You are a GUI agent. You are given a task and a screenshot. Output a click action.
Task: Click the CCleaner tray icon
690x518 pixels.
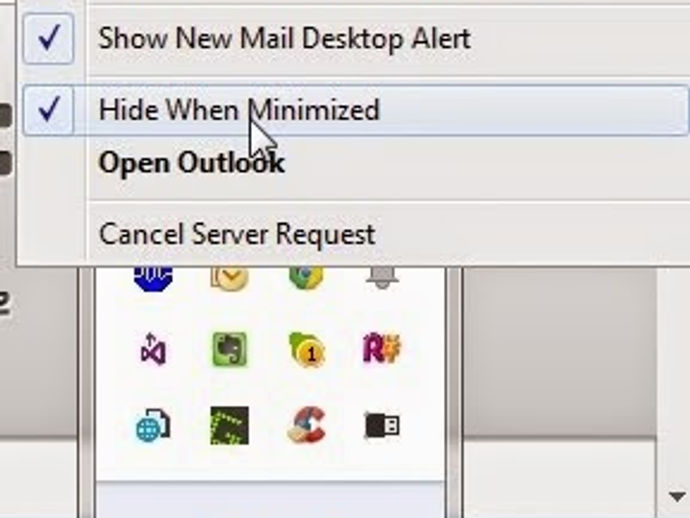point(306,425)
